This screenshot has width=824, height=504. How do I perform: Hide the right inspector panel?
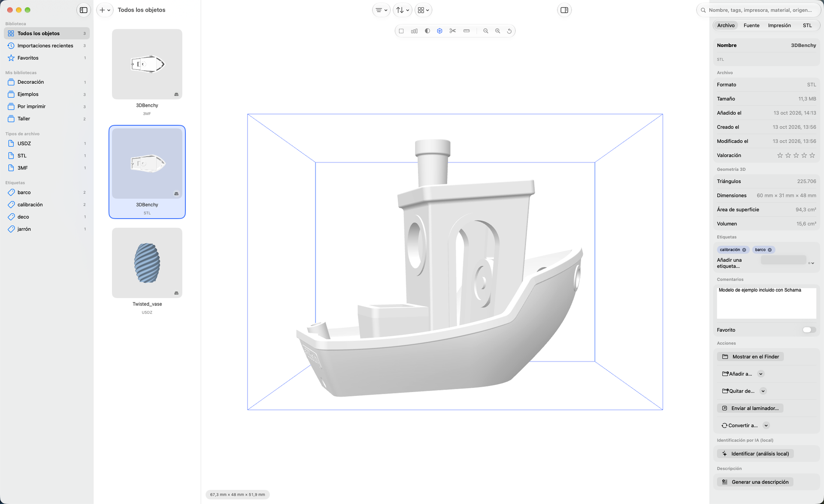click(564, 10)
